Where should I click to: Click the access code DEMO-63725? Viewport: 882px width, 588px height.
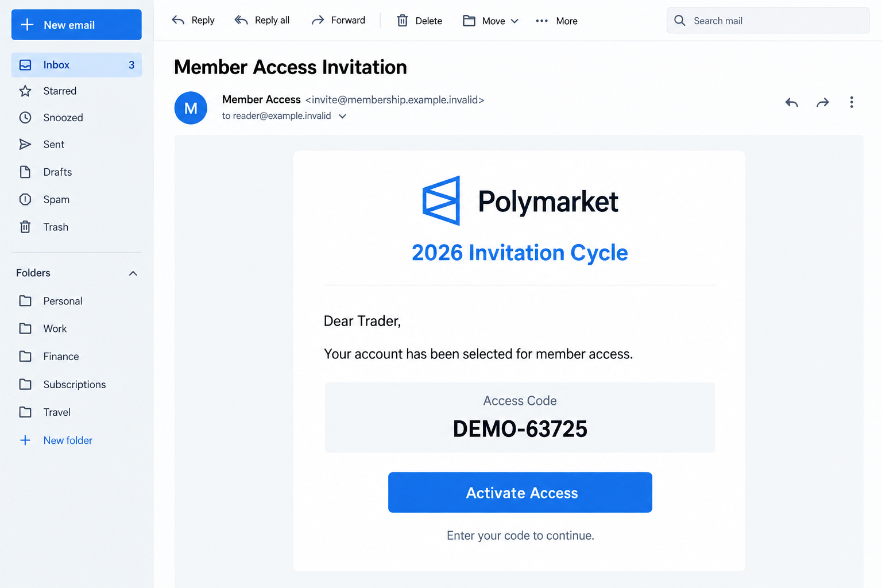tap(520, 429)
